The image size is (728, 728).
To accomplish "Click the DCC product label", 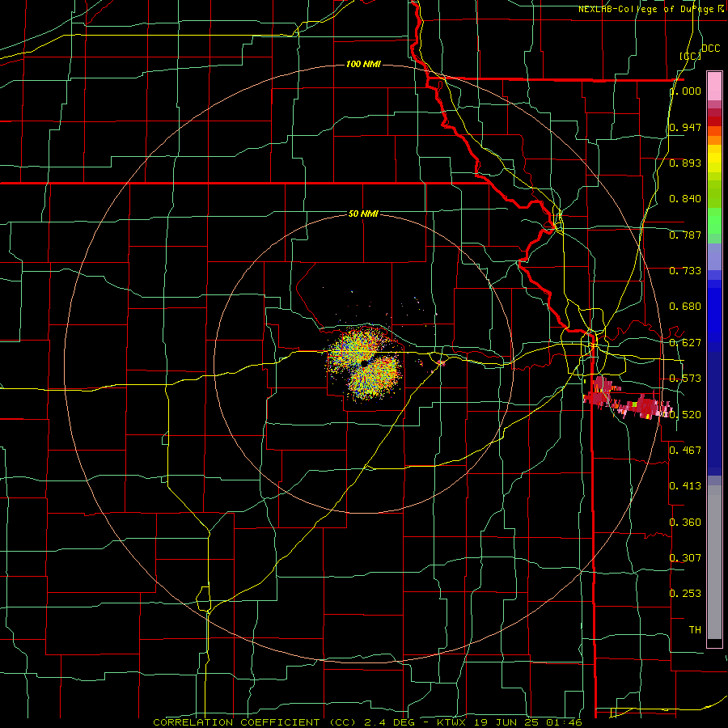I will point(710,49).
